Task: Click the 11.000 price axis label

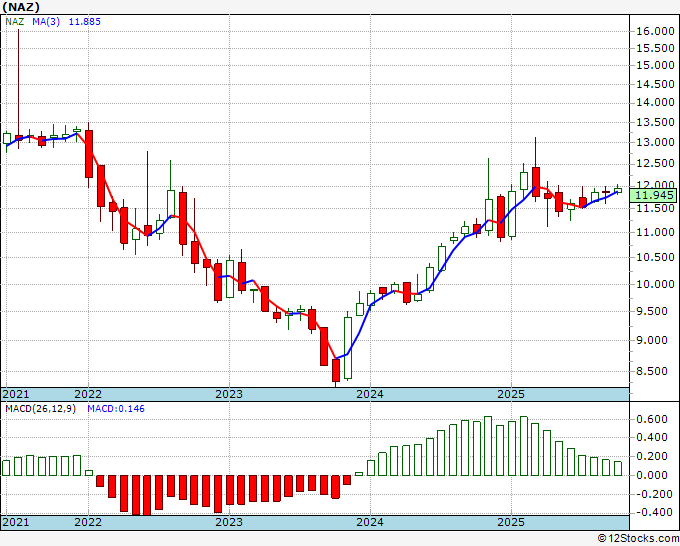Action: pyautogui.click(x=655, y=232)
